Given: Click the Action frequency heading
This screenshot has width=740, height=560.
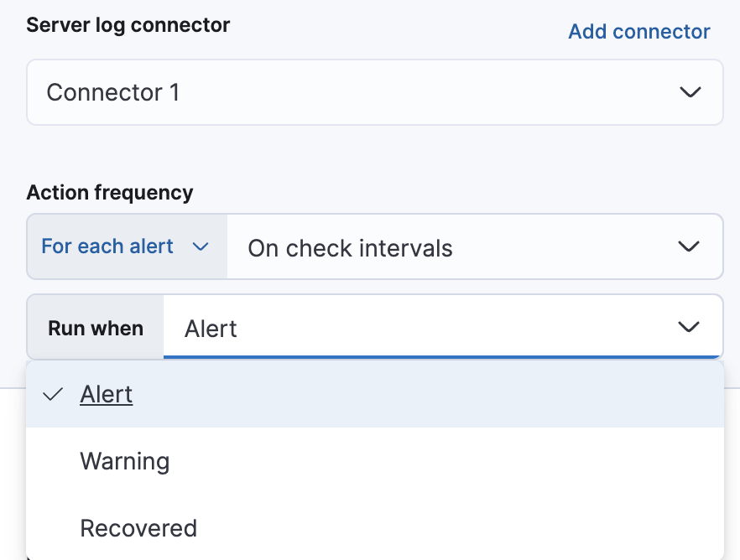Looking at the screenshot, I should (109, 192).
